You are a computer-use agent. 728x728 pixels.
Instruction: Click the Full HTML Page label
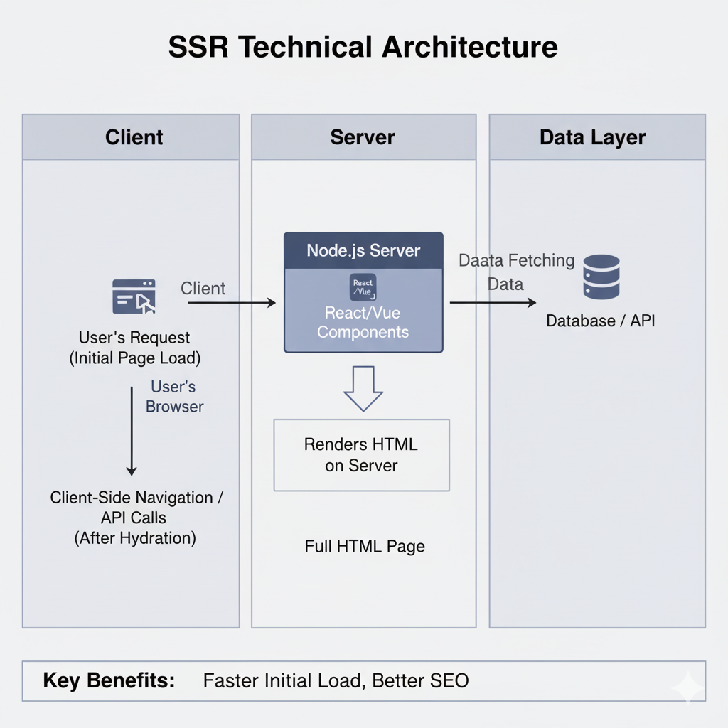[x=365, y=547]
